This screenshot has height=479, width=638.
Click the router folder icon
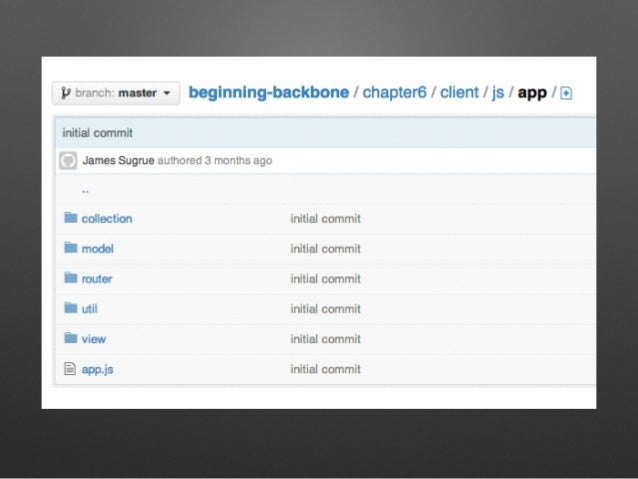pyautogui.click(x=71, y=278)
